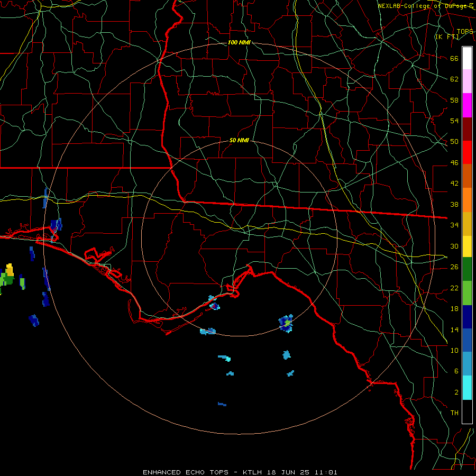The image size is (476, 476).
Task: Click the legend value '46'
Action: coord(454,163)
